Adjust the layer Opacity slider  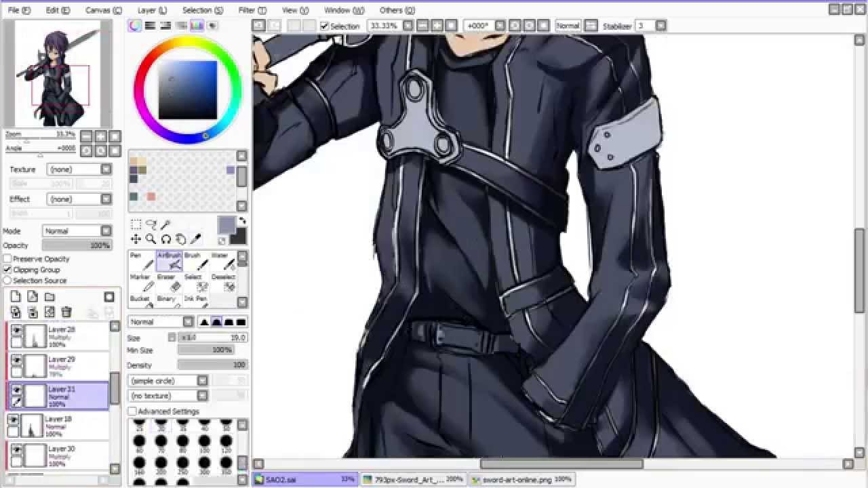click(77, 245)
